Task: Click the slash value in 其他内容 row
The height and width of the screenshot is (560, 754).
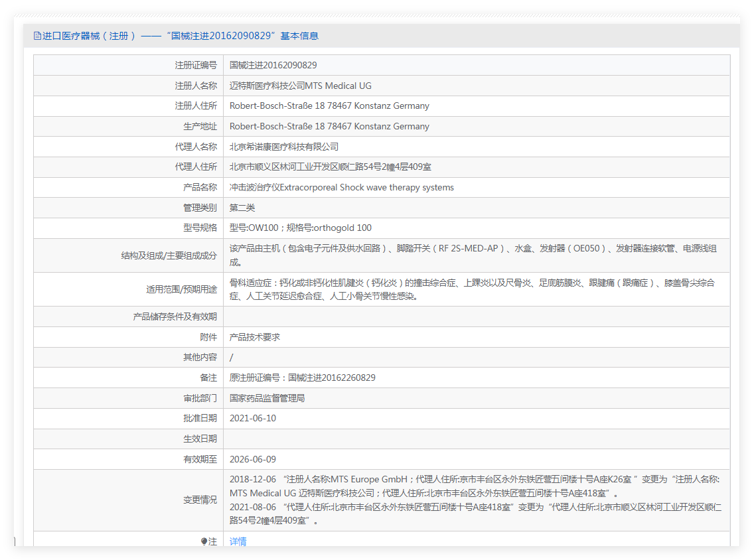Action: [x=231, y=357]
